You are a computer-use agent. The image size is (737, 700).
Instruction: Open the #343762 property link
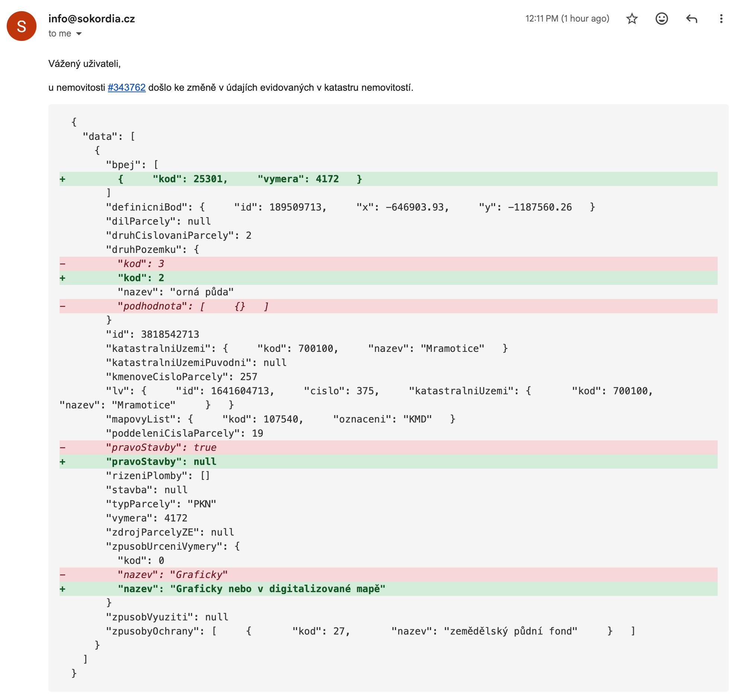127,88
